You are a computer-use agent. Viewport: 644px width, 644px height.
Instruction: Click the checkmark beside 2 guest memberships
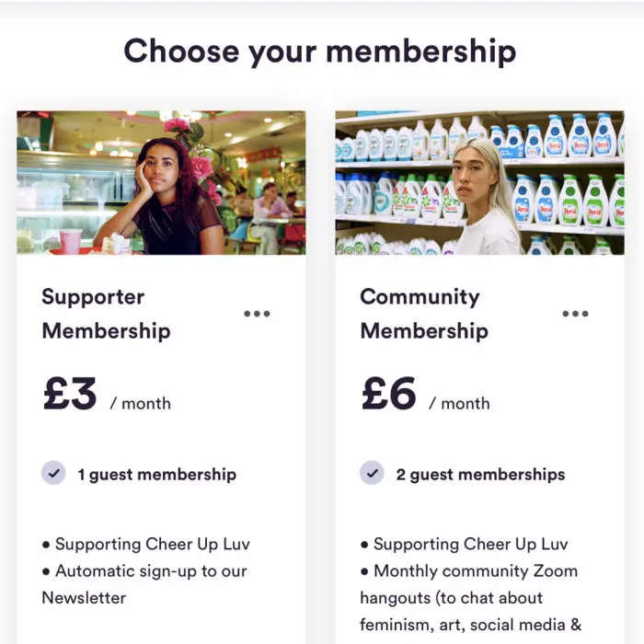coord(372,474)
